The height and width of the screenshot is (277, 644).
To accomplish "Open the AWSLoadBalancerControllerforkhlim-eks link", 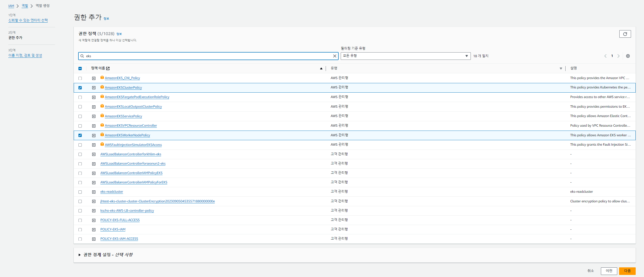I will 131,154.
